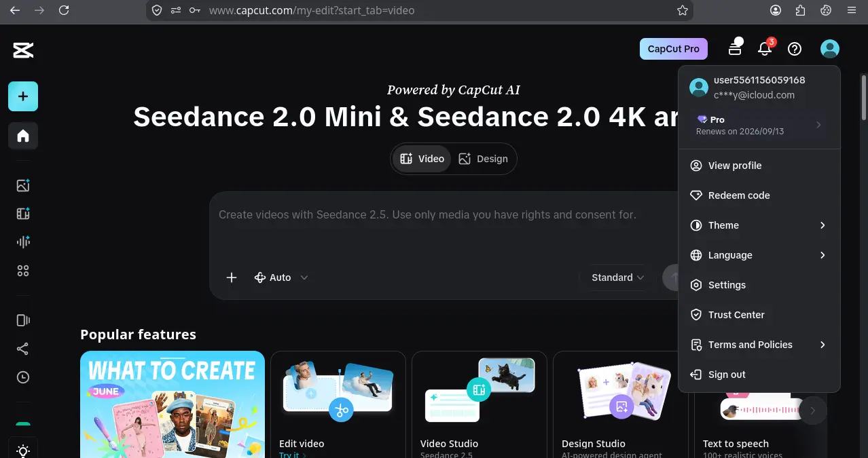The height and width of the screenshot is (458, 868).
Task: Click the teal film icon on Video Studio card
Action: pos(479,389)
